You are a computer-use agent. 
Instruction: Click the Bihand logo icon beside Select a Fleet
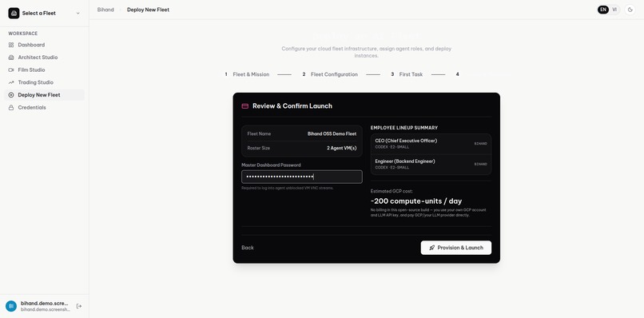click(14, 13)
